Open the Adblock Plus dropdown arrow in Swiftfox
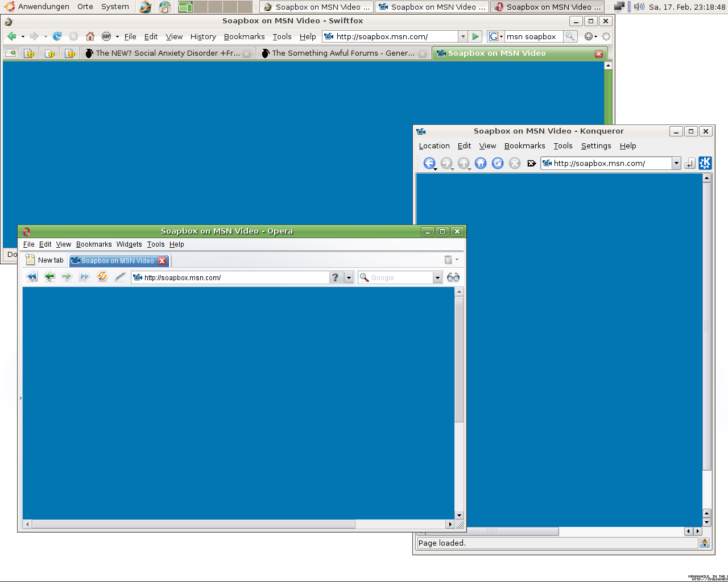The height and width of the screenshot is (582, 728). click(117, 37)
